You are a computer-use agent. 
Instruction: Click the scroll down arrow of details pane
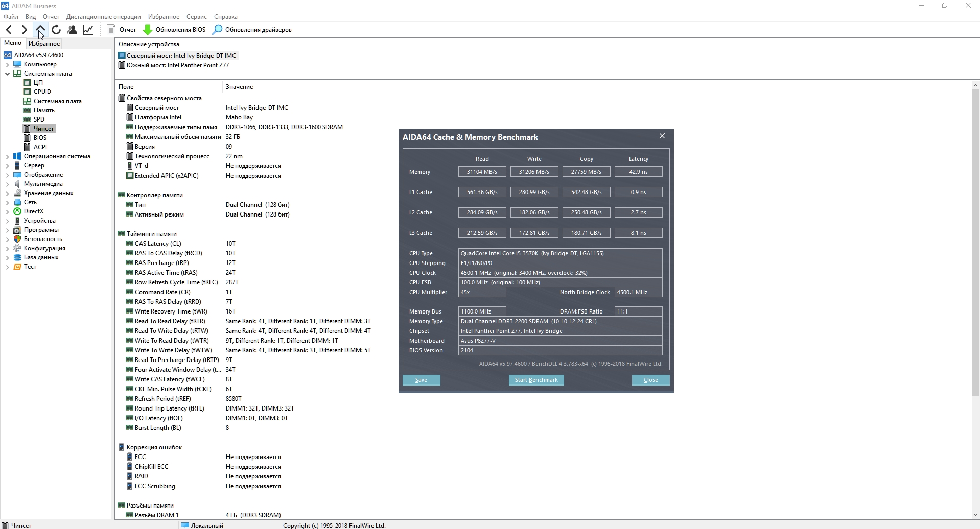tap(975, 515)
